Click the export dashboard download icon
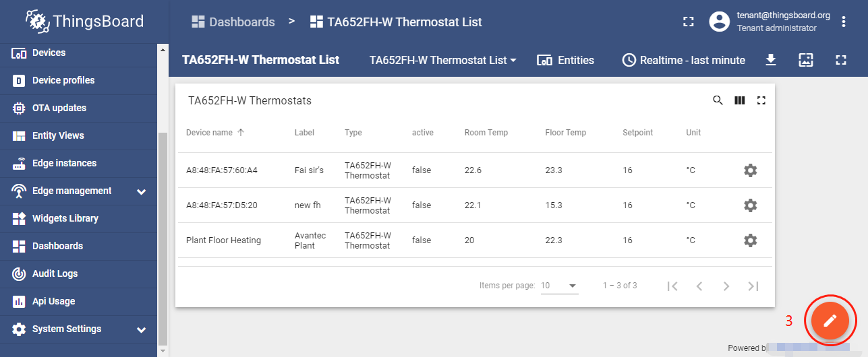The image size is (868, 357). [x=771, y=60]
